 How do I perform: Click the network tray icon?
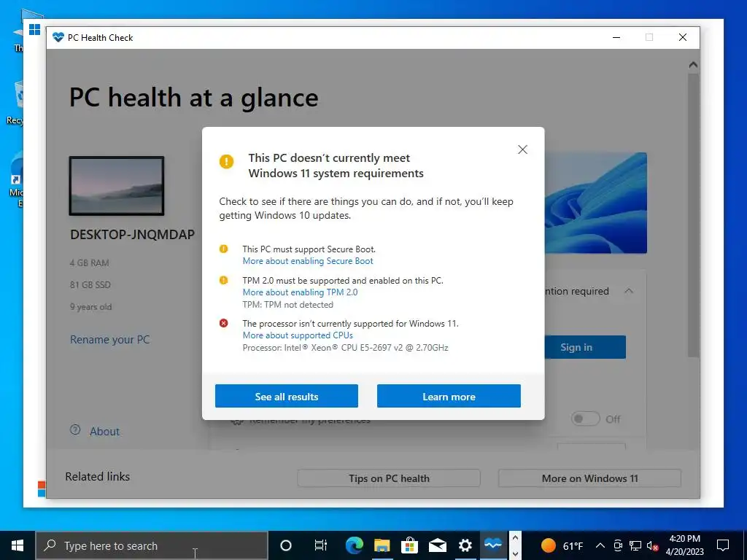[x=635, y=545]
